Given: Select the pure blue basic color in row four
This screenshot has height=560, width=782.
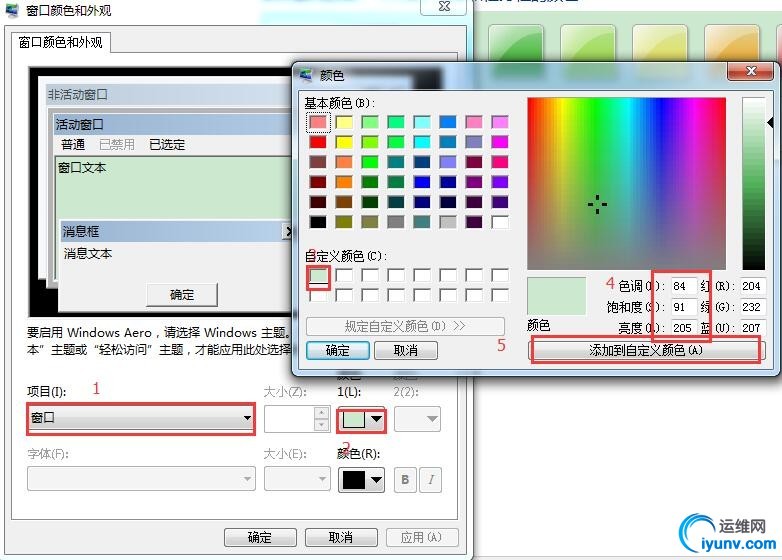Looking at the screenshot, I should point(422,182).
